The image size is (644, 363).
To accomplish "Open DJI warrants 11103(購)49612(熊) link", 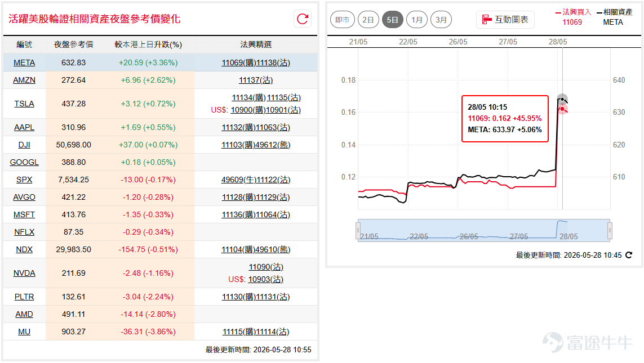I will click(256, 145).
